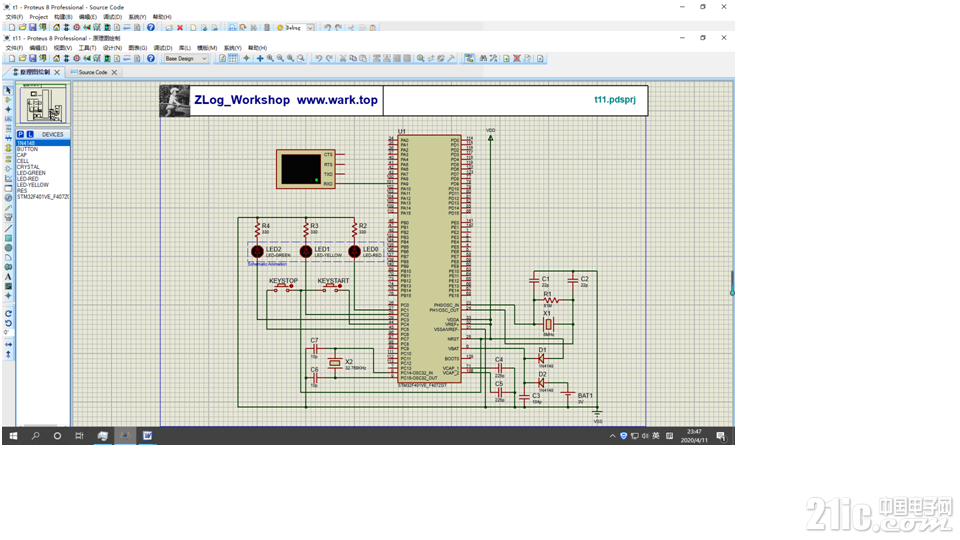Select the Component Mode tool
960x540 pixels.
[8, 99]
